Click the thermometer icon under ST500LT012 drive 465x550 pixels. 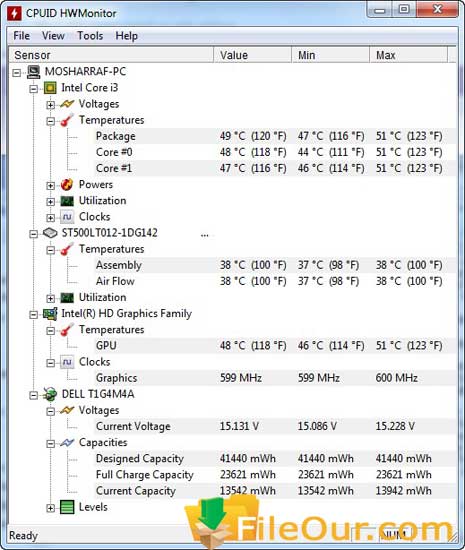tap(67, 249)
